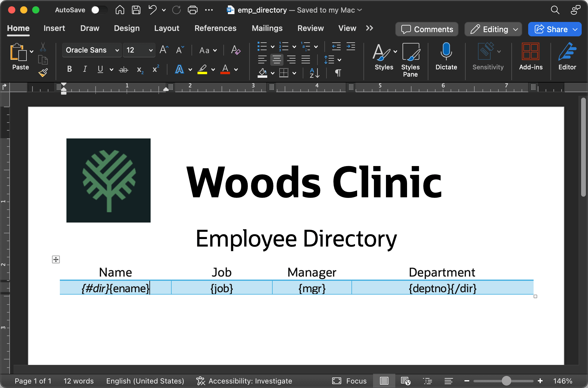Apply red font color
Viewport: 588px width, 388px height.
(x=225, y=69)
